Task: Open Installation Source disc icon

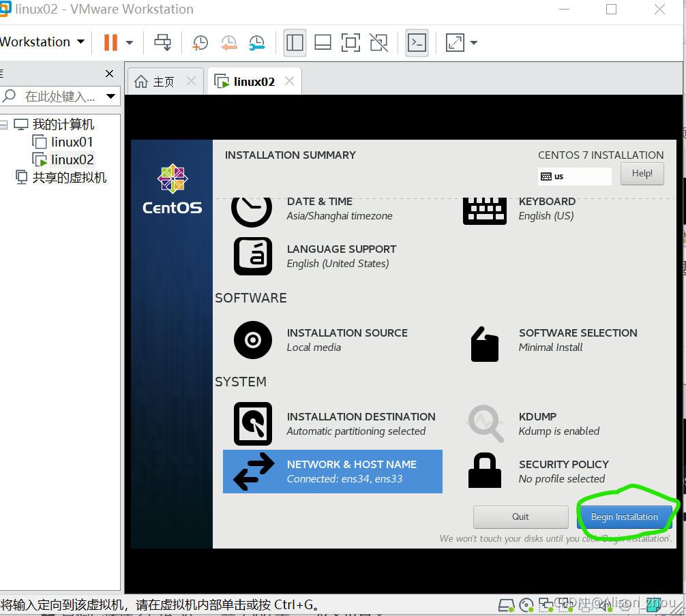Action: pos(253,340)
